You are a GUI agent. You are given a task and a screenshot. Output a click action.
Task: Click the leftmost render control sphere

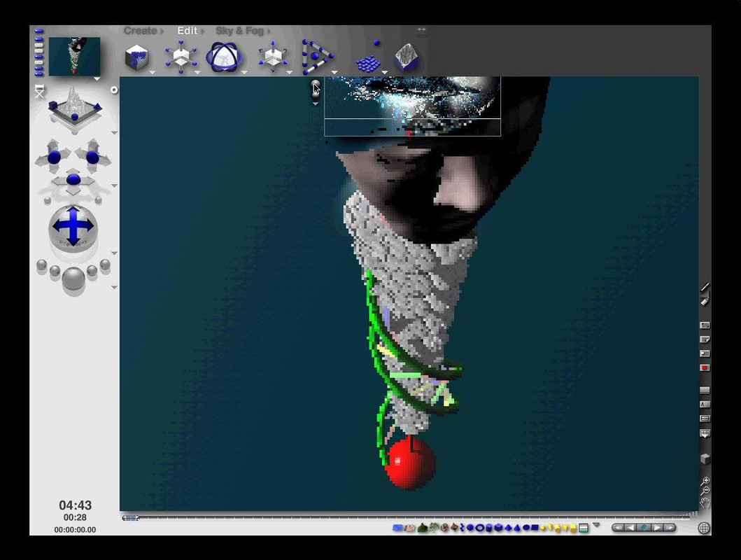pos(41,265)
